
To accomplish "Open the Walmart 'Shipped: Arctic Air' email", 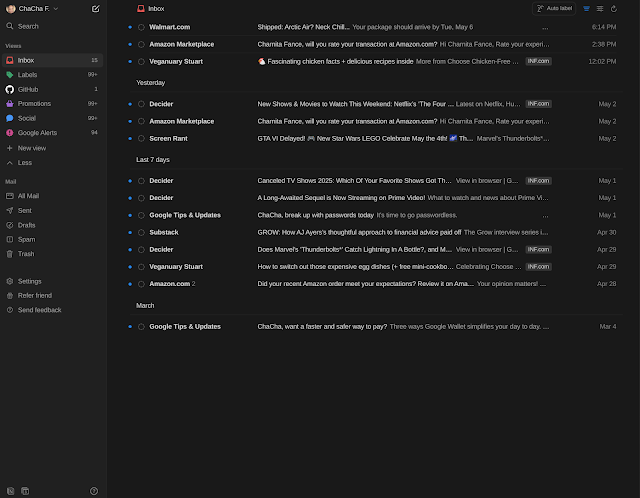I will coord(375,27).
